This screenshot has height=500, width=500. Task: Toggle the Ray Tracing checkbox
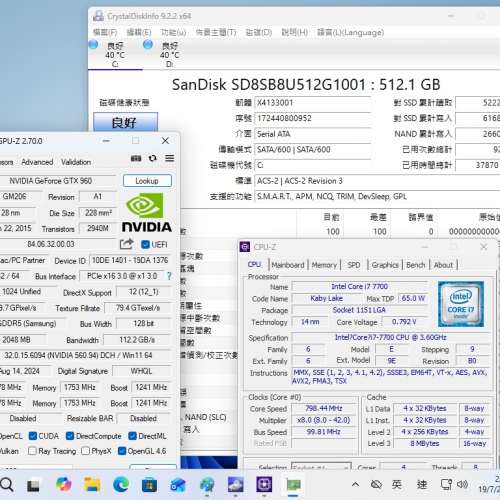[x=32, y=451]
